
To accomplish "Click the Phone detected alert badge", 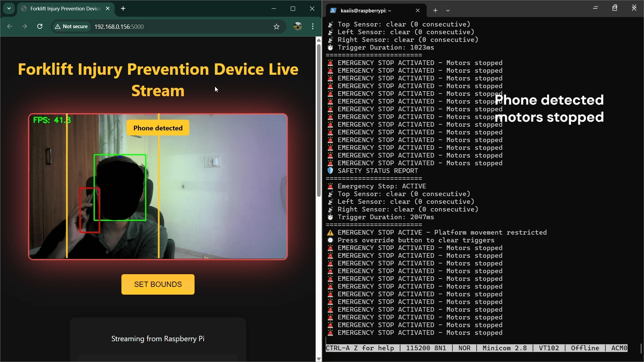I will 158,128.
